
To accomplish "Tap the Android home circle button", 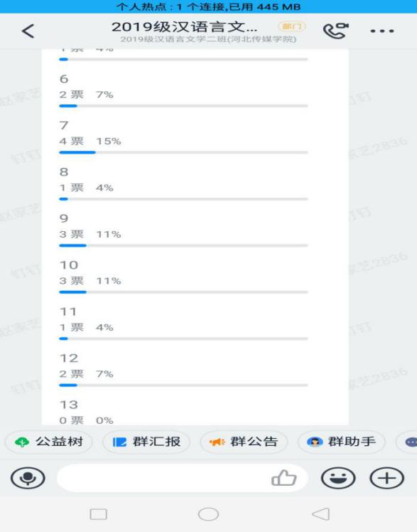I will [x=208, y=514].
